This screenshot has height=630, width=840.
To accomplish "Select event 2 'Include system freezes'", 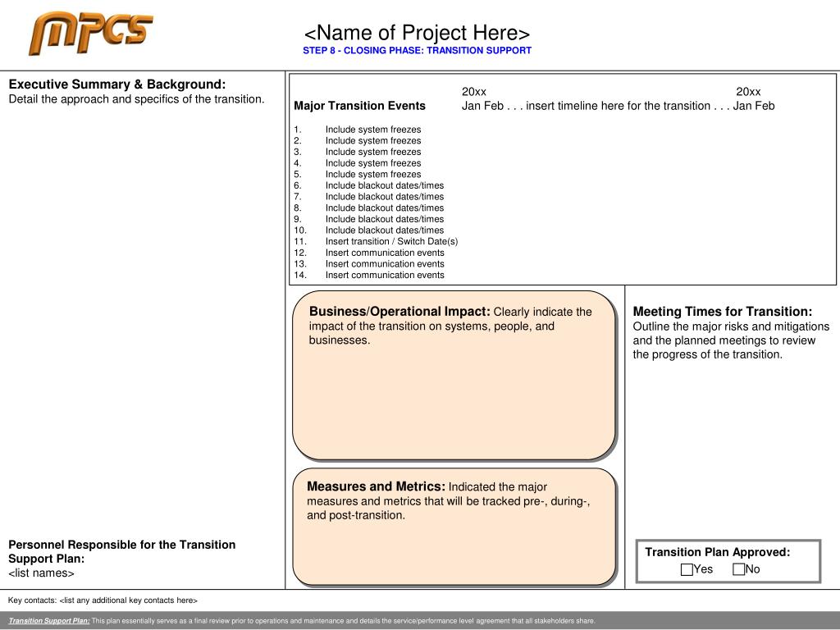I will (x=373, y=140).
